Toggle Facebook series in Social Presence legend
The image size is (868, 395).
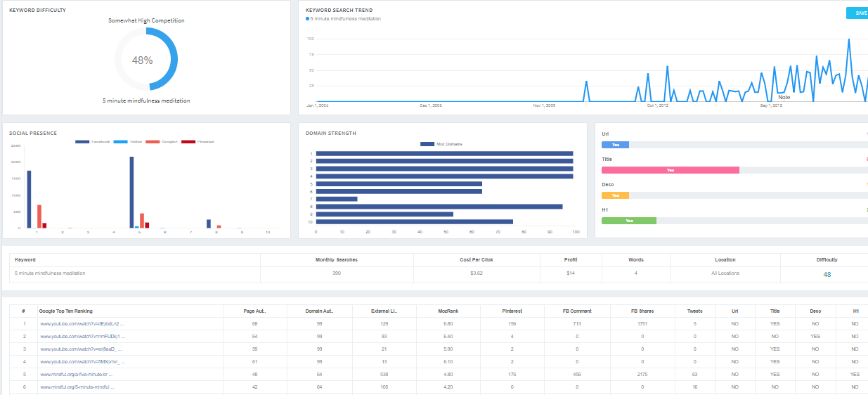pos(92,141)
